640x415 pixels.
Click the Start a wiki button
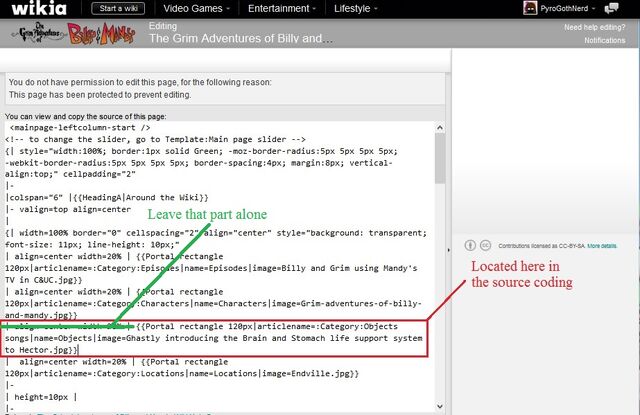[118, 8]
